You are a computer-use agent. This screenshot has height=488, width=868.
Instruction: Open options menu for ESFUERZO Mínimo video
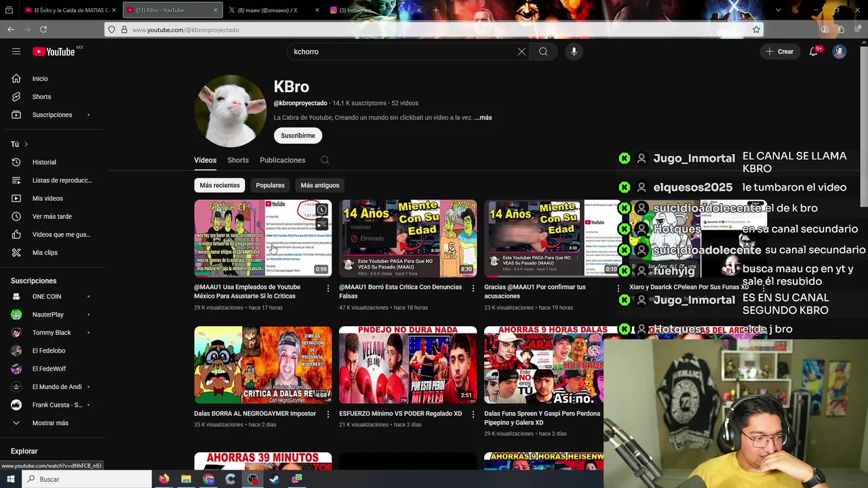(473, 414)
